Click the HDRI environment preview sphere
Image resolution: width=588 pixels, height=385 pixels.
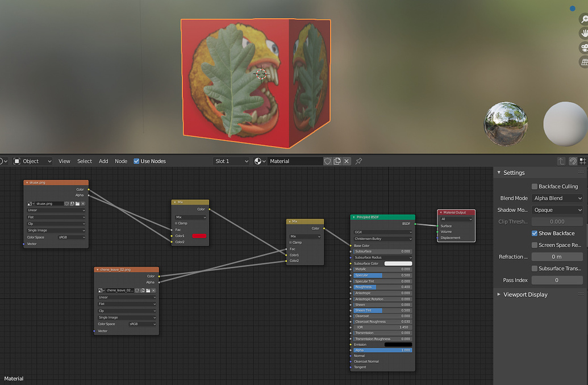506,124
